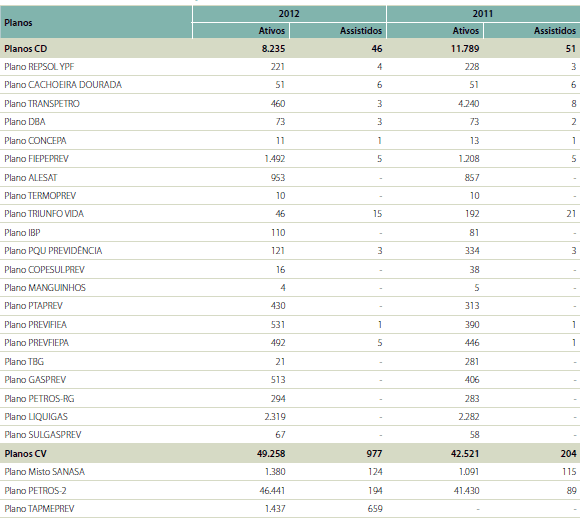Viewport: 580px width, 519px height.
Task: Select 'Plano TBG' row label
Action: (x=24, y=362)
